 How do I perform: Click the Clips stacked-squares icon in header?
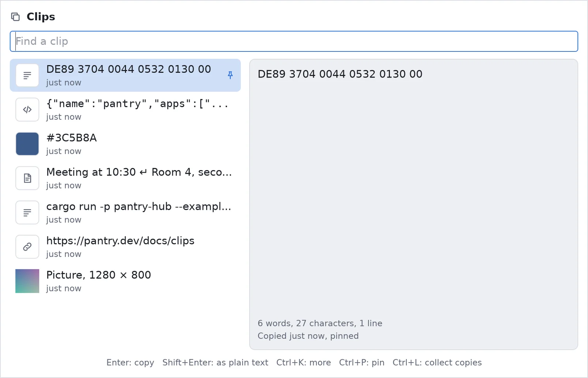[15, 17]
